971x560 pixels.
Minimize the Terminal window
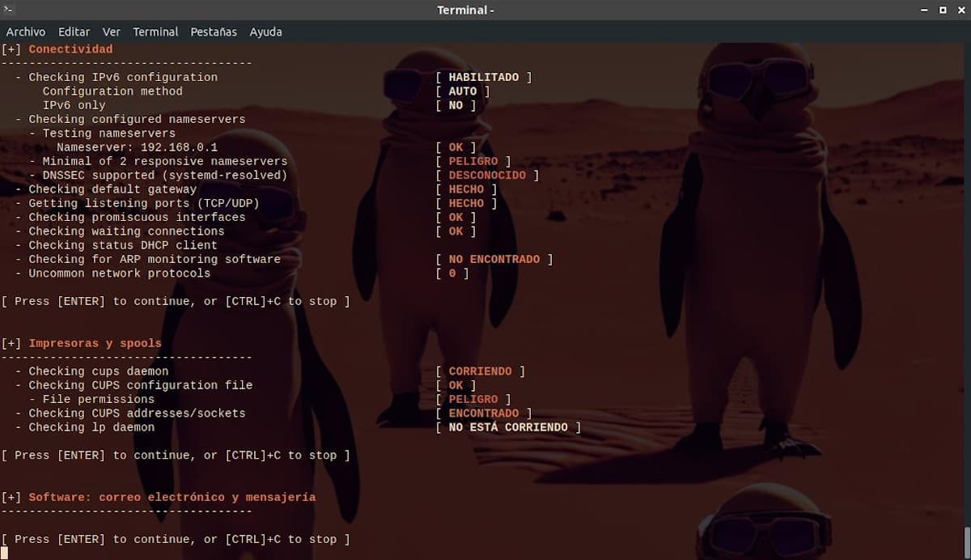925,10
